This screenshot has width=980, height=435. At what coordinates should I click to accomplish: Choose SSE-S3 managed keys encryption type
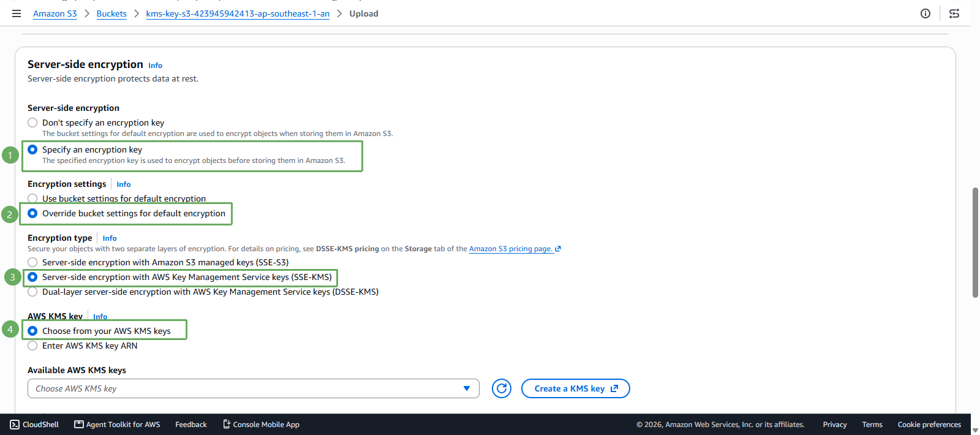point(32,262)
